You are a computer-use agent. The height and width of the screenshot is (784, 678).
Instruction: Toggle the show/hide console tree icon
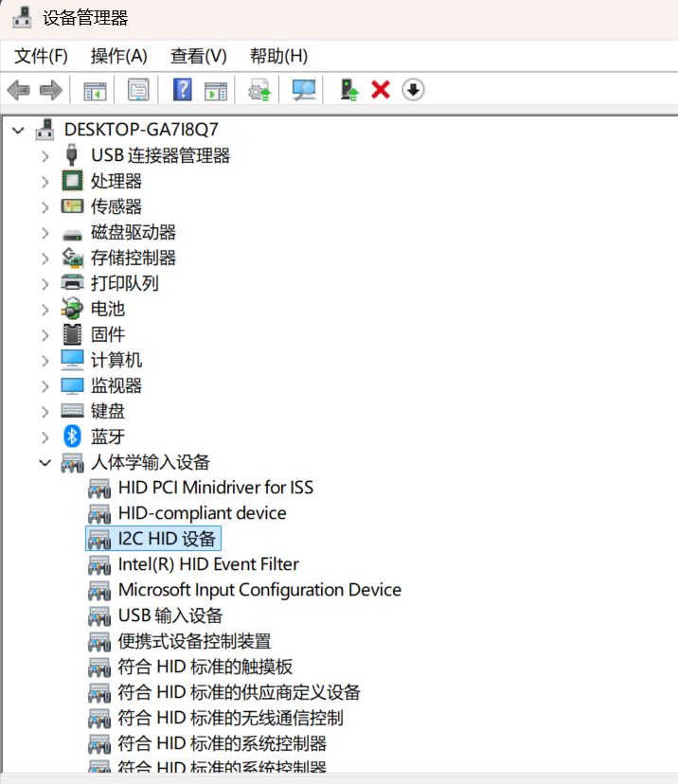click(x=95, y=91)
